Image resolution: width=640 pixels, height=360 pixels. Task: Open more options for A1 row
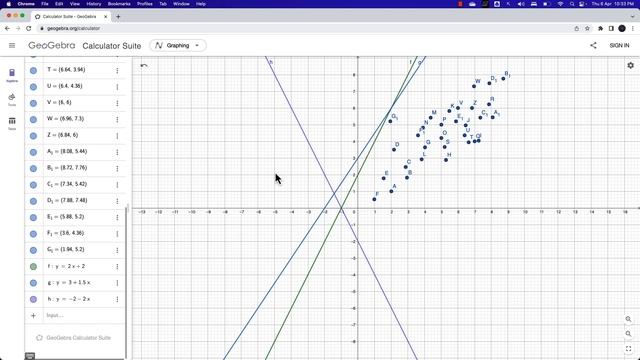(117, 152)
